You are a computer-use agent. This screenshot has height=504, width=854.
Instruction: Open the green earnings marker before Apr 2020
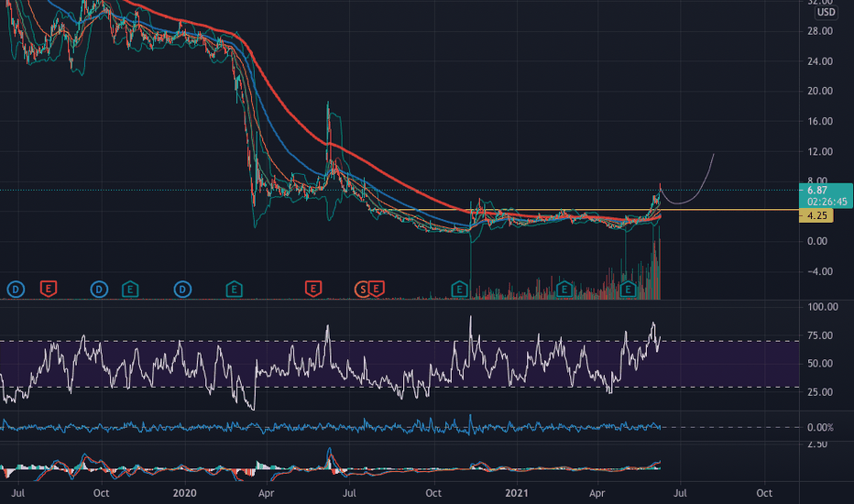[x=235, y=289]
